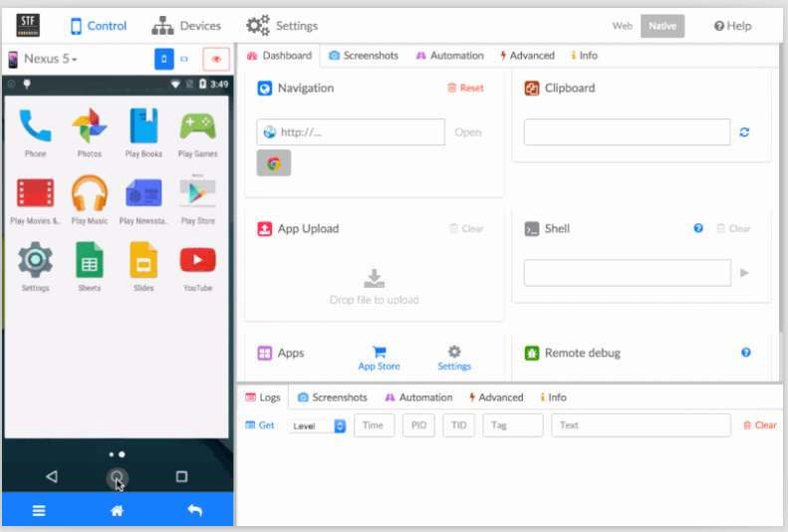The width and height of the screenshot is (788, 532).
Task: Tap the Android back triangle button
Action: (51, 476)
